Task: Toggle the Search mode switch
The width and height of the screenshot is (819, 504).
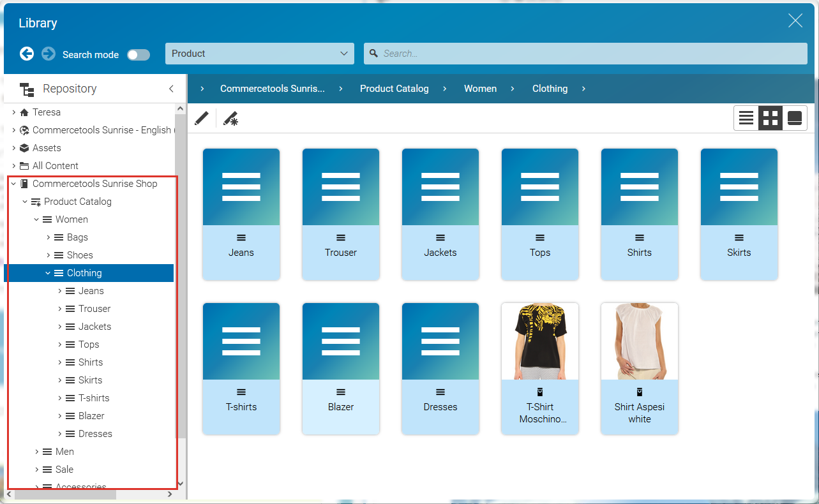Action: coord(139,55)
